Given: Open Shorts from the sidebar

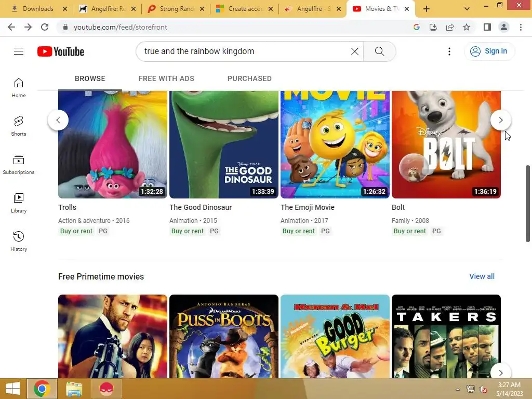Looking at the screenshot, I should (19, 126).
